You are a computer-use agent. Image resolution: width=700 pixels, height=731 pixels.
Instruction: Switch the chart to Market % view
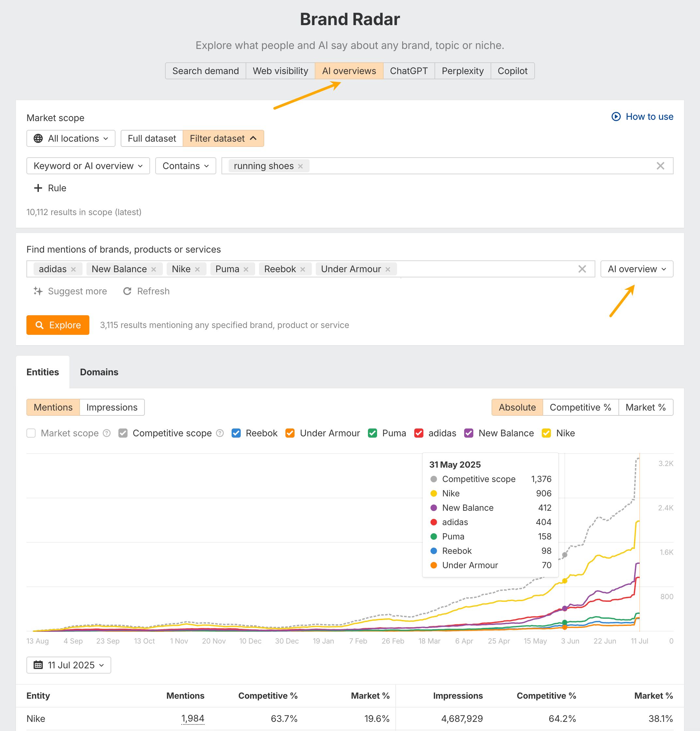[x=646, y=407]
